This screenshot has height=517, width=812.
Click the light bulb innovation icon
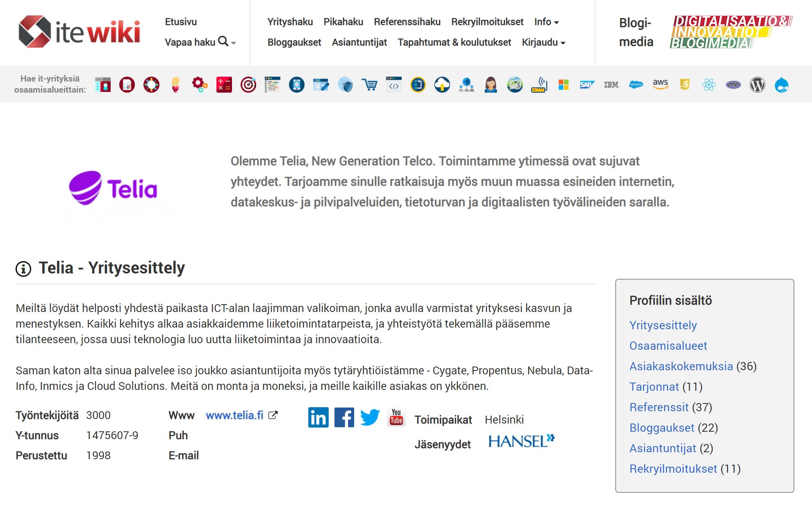[175, 85]
